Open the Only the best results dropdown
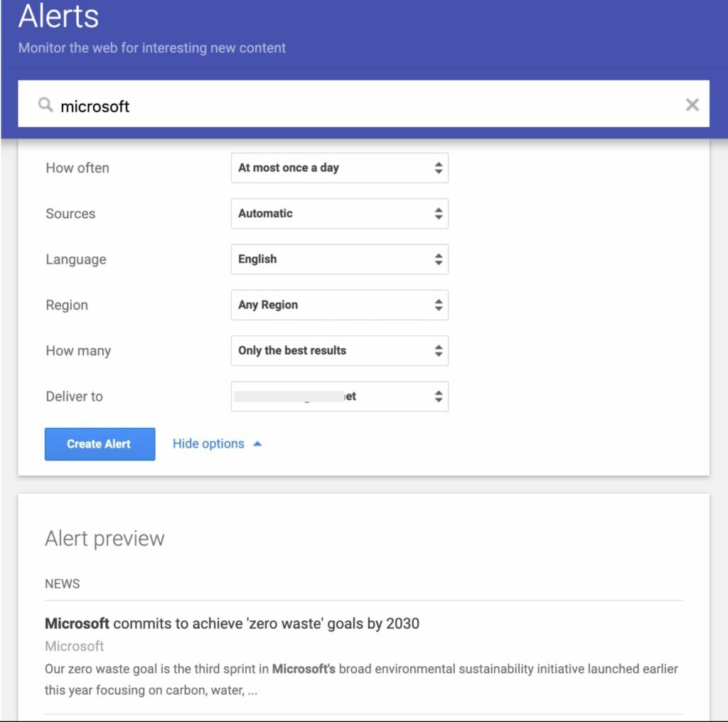The height and width of the screenshot is (722, 728). point(339,351)
